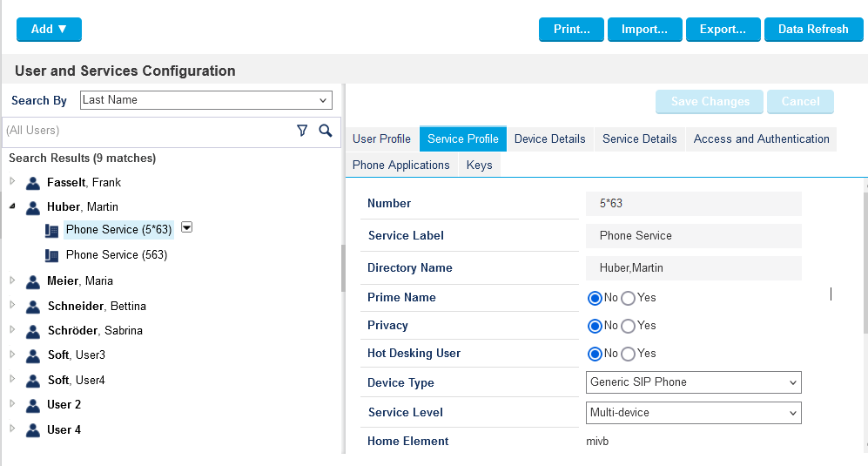868x466 pixels.
Task: Enable Hot Desking User with Yes
Action: pos(628,354)
